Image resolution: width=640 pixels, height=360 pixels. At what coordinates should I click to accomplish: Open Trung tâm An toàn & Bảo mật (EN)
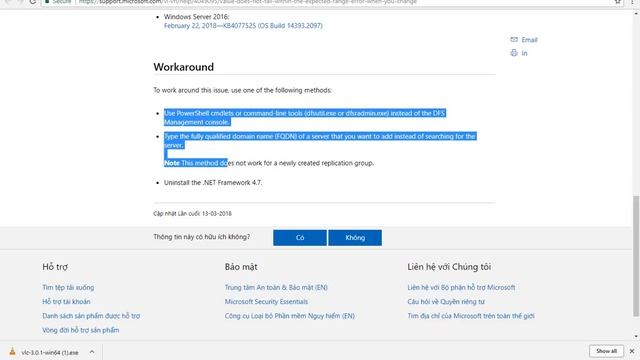tap(276, 287)
